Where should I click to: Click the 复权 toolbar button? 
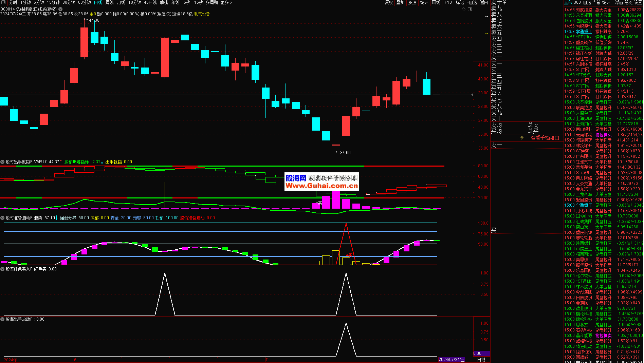(x=389, y=2)
